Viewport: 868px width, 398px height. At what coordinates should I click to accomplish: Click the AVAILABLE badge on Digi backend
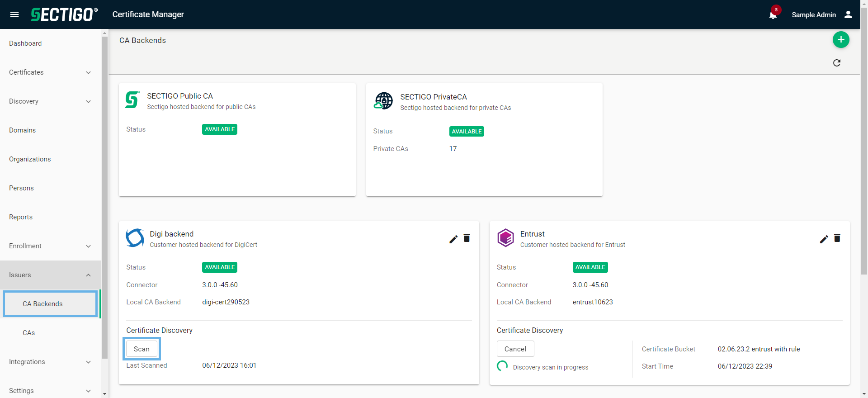coord(220,267)
